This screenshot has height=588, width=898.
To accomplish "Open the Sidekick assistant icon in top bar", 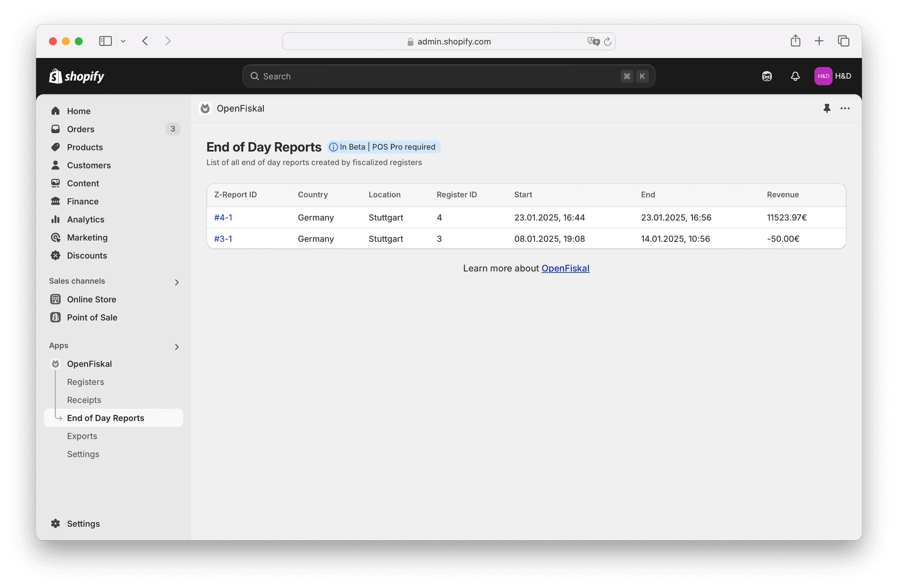I will coord(767,76).
